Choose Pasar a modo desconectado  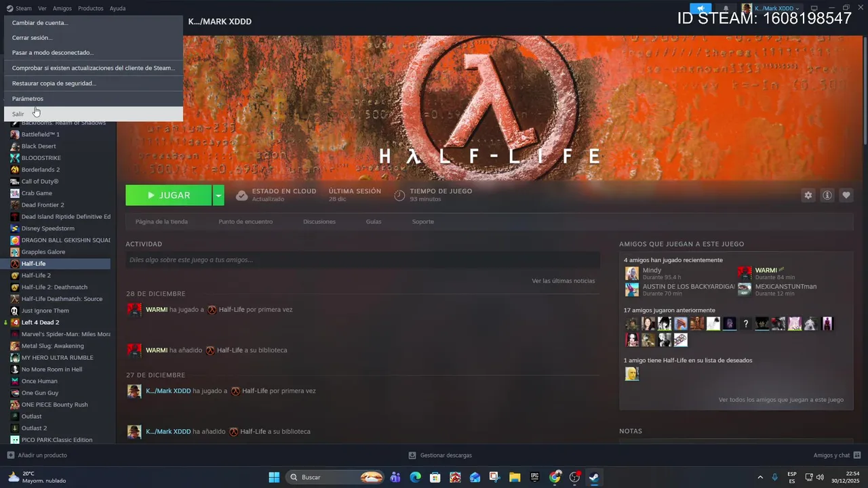[x=94, y=53]
